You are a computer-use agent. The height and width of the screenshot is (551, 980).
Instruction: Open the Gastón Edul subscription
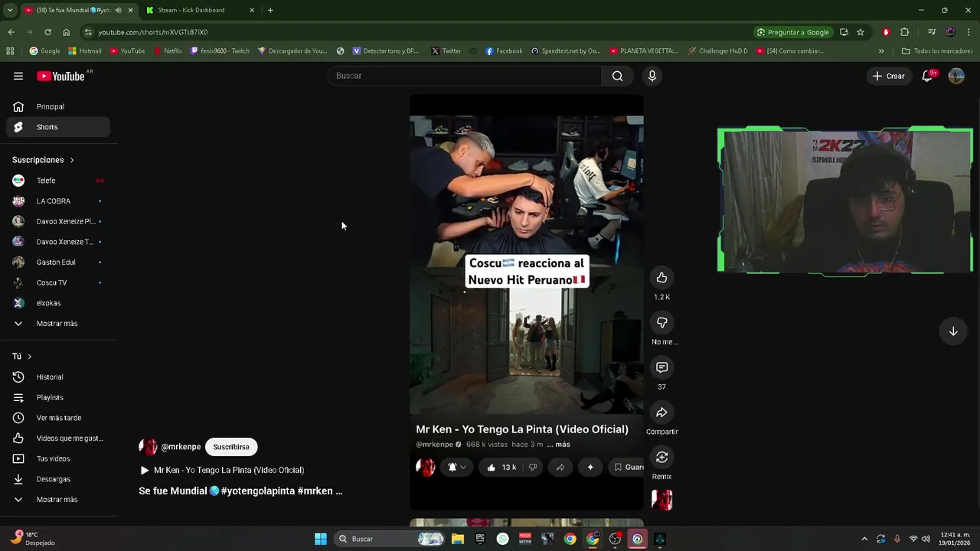(x=58, y=262)
